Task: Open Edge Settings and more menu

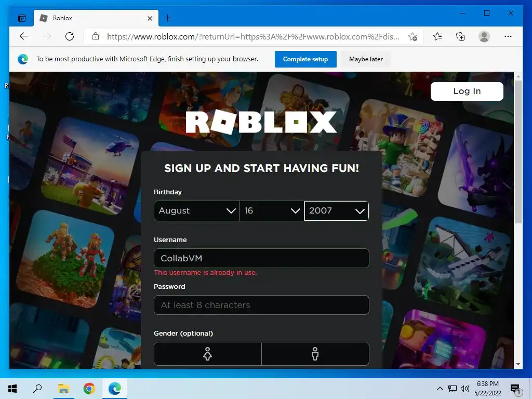Action: [508, 36]
